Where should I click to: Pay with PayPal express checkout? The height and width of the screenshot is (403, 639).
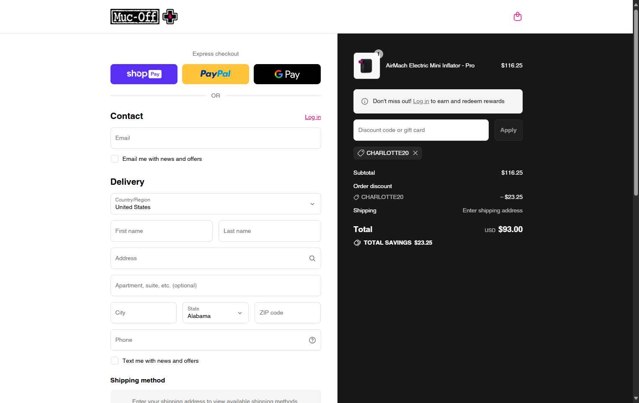click(216, 74)
